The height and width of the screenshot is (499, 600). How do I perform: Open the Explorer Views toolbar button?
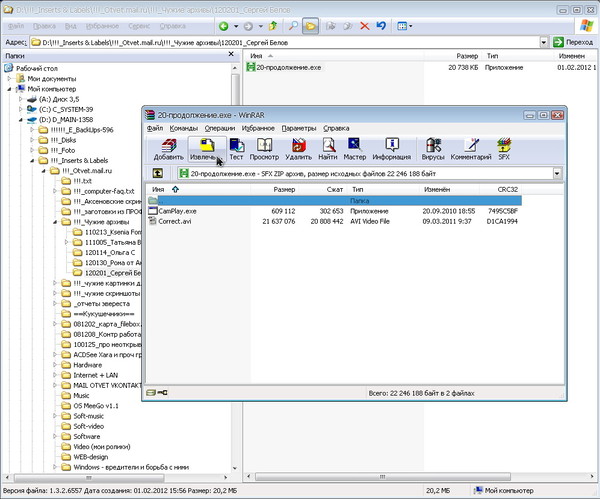(x=404, y=26)
